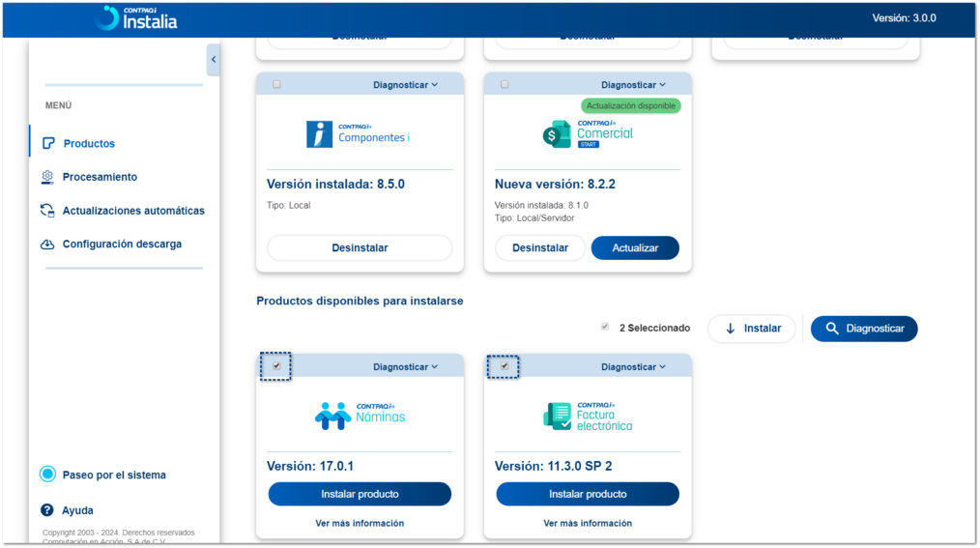Open the Productos menu item
Image resolution: width=980 pixels, height=548 pixels.
[89, 144]
